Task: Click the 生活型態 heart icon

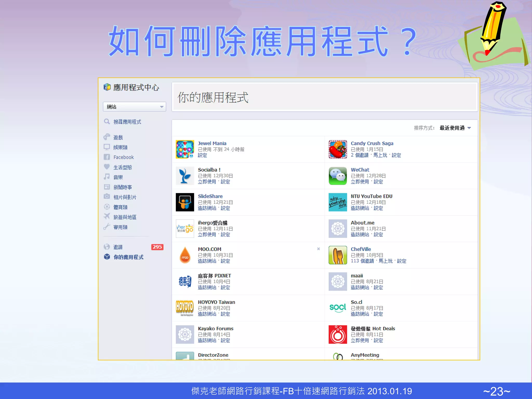Action: [x=107, y=167]
